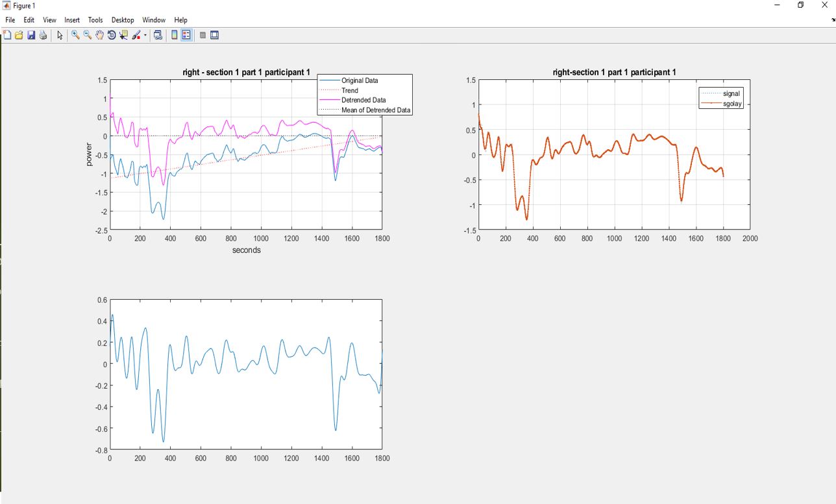Click the 'seconds' x-axis label

tap(247, 250)
